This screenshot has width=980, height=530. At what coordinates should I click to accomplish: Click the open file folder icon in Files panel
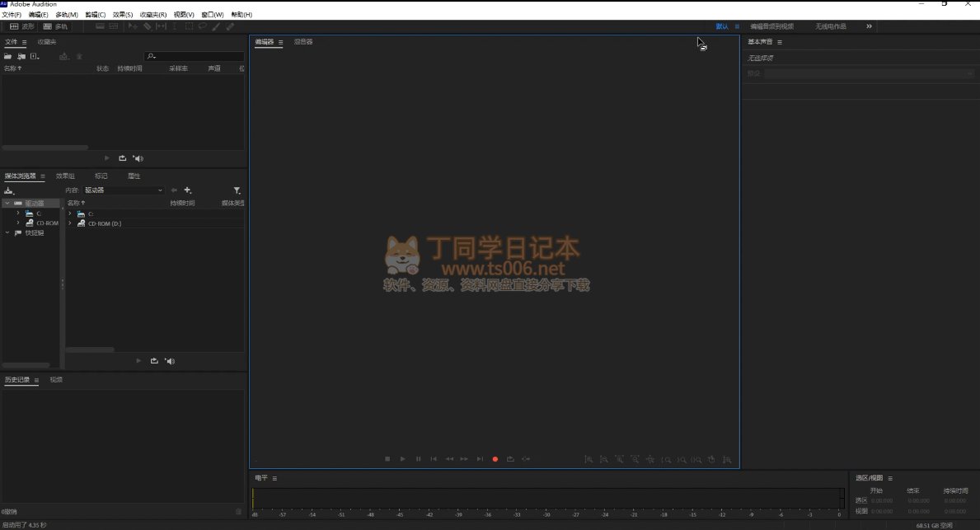(x=8, y=56)
